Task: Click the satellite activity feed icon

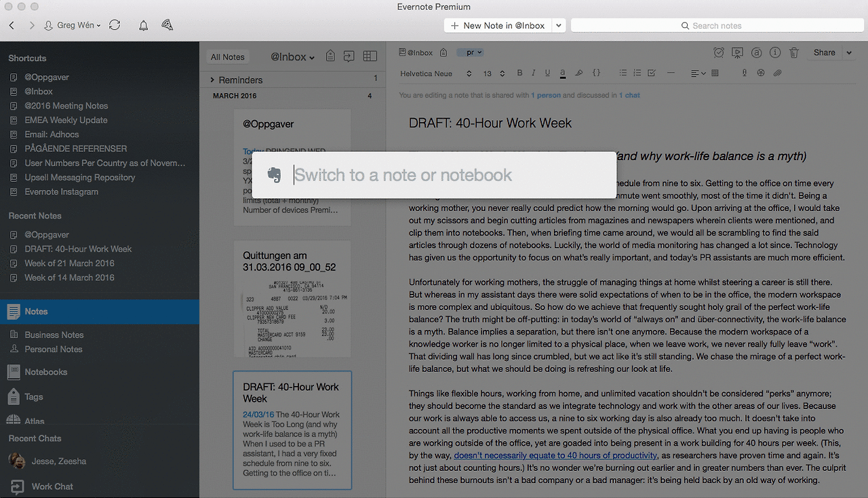Action: click(x=167, y=25)
